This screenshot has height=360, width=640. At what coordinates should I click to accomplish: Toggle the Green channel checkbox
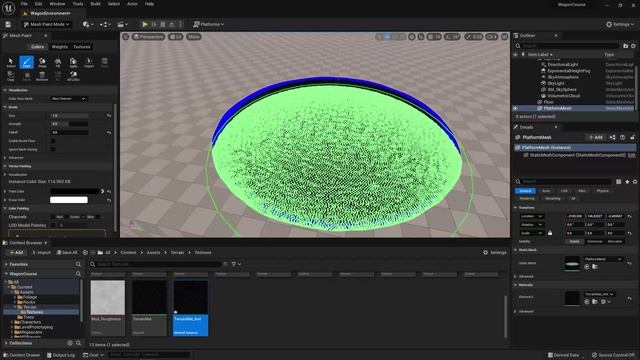click(67, 217)
